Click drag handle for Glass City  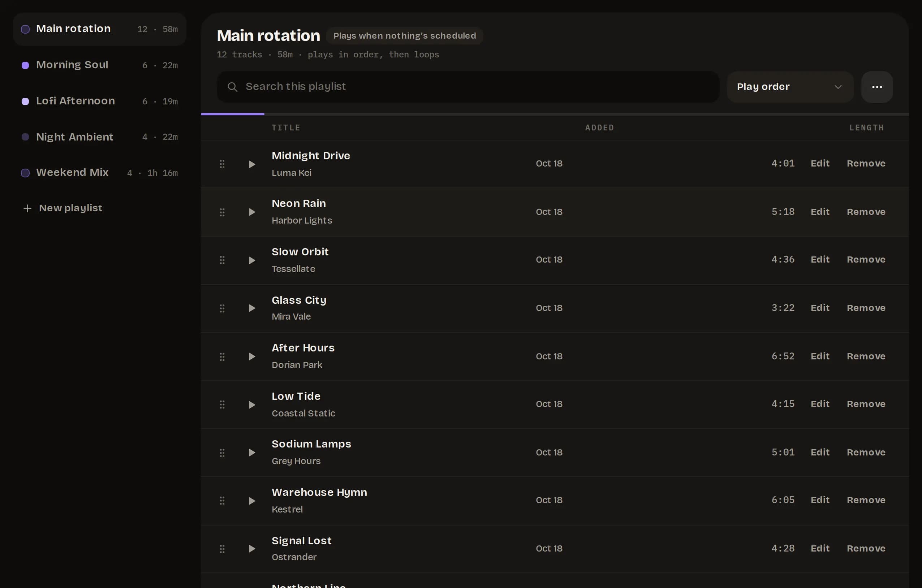coord(222,308)
